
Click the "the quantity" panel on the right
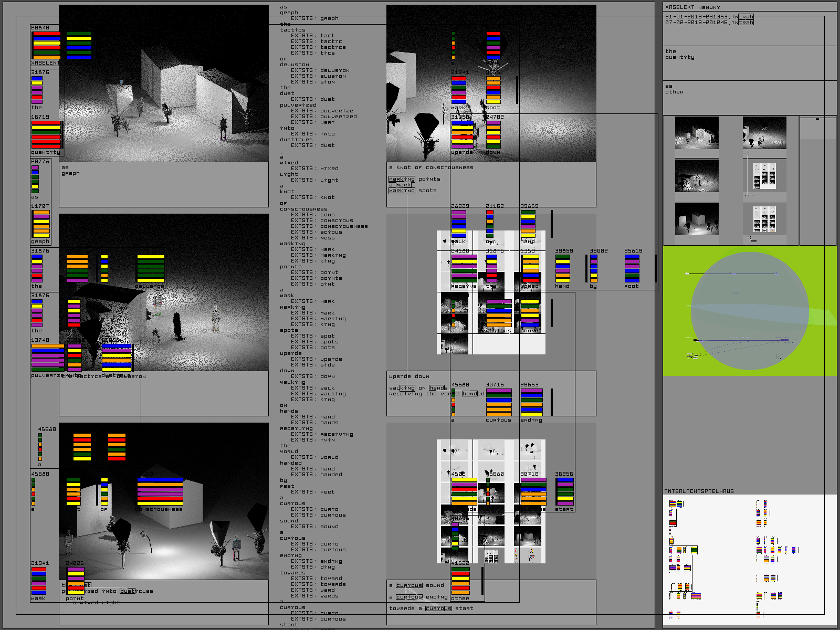[x=749, y=63]
